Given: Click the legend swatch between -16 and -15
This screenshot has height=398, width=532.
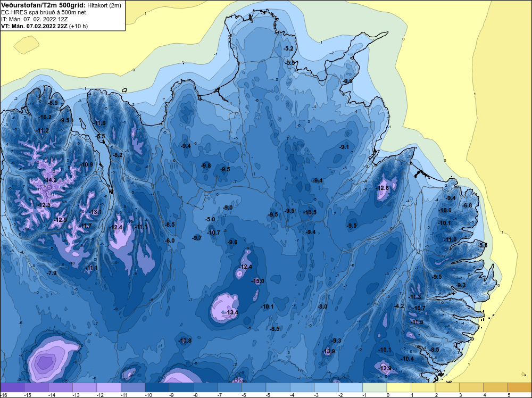Looking at the screenshot, I should tap(12, 387).
